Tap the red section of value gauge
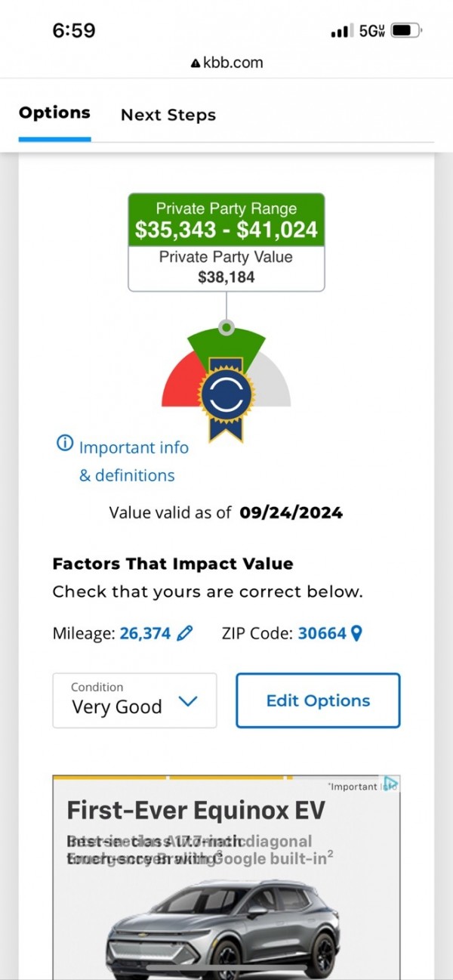Screen dimensions: 453x980 point(180,384)
